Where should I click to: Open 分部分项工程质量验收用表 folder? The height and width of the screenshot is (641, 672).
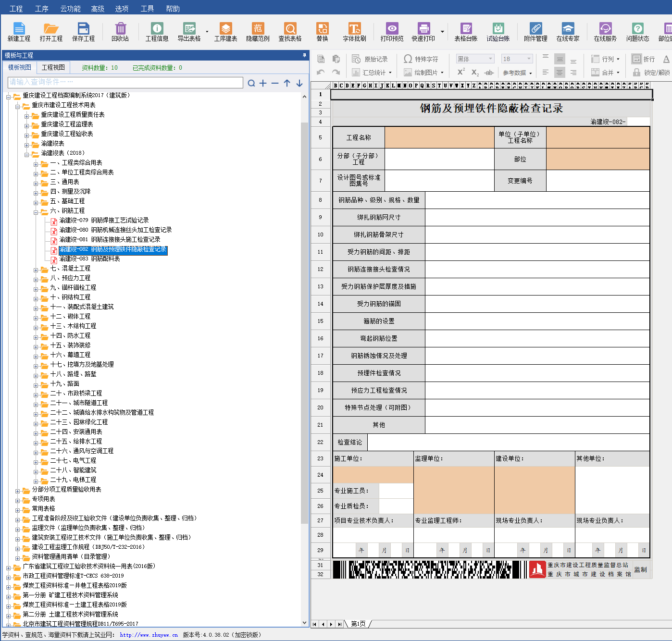click(x=66, y=489)
